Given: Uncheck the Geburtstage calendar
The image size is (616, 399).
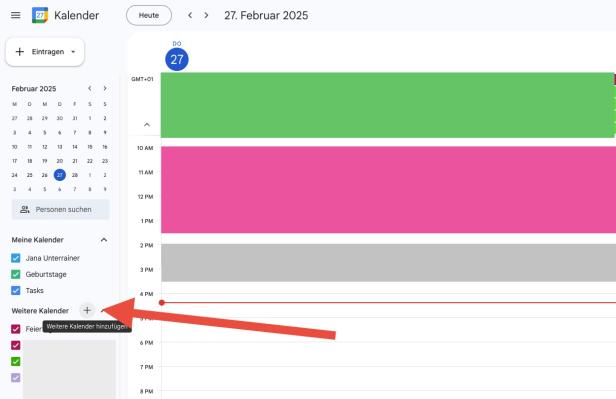Looking at the screenshot, I should click(16, 274).
